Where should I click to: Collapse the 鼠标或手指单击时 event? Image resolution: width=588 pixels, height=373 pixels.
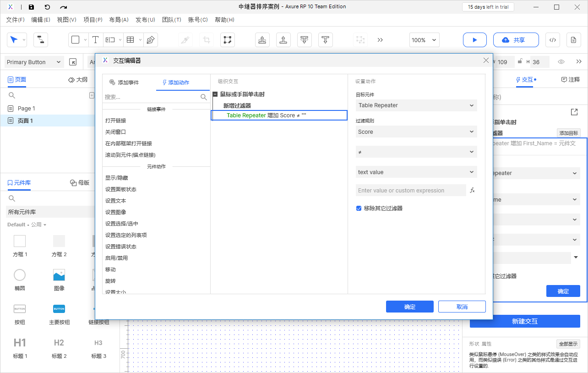coord(215,94)
